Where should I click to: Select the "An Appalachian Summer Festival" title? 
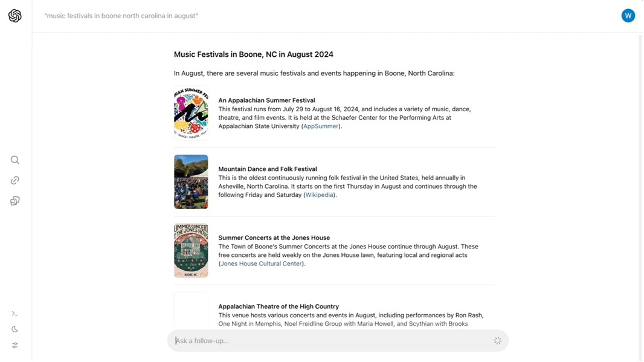click(x=266, y=100)
